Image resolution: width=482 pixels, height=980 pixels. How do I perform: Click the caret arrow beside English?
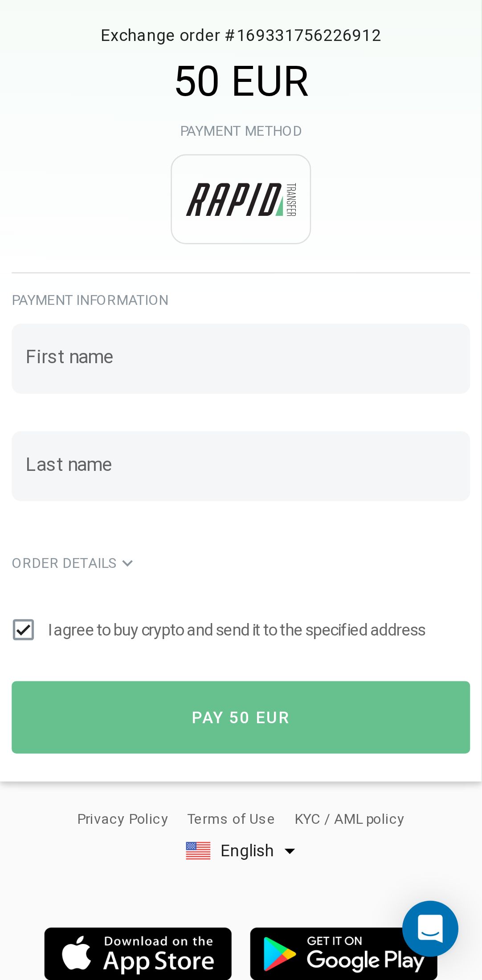pyautogui.click(x=290, y=851)
